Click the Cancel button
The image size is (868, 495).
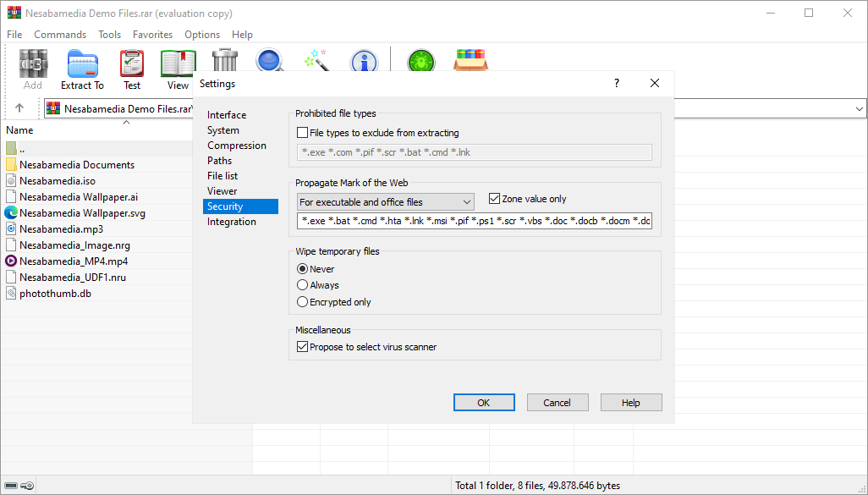(x=558, y=403)
